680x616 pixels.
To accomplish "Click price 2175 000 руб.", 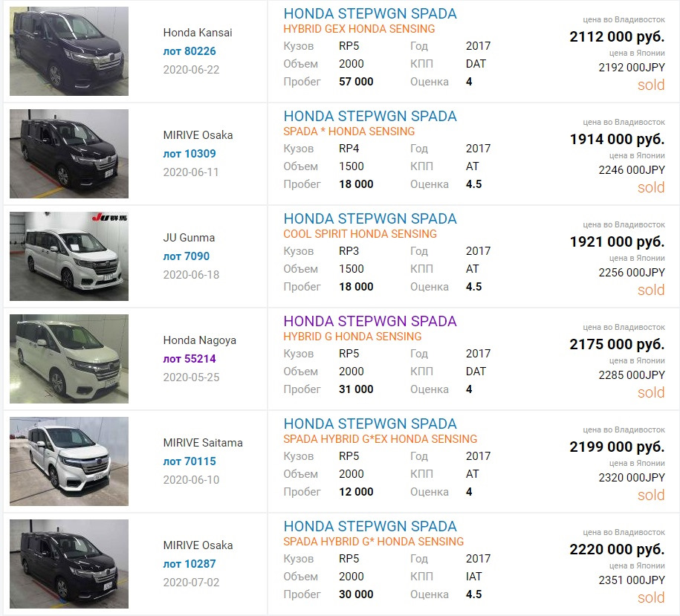I will [x=617, y=344].
